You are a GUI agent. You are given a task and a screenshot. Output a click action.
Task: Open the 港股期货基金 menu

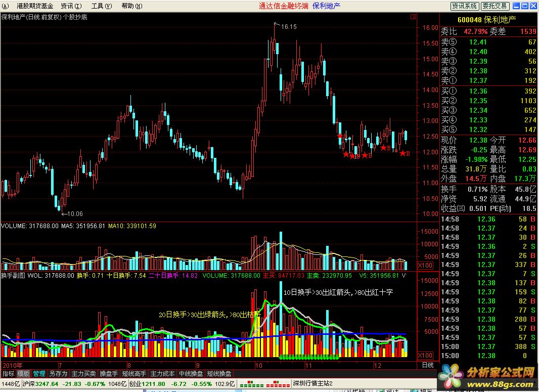point(35,6)
